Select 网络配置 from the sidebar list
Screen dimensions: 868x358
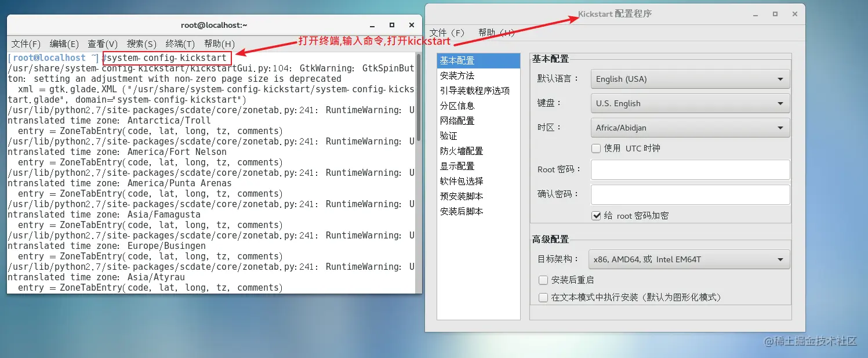click(x=459, y=120)
